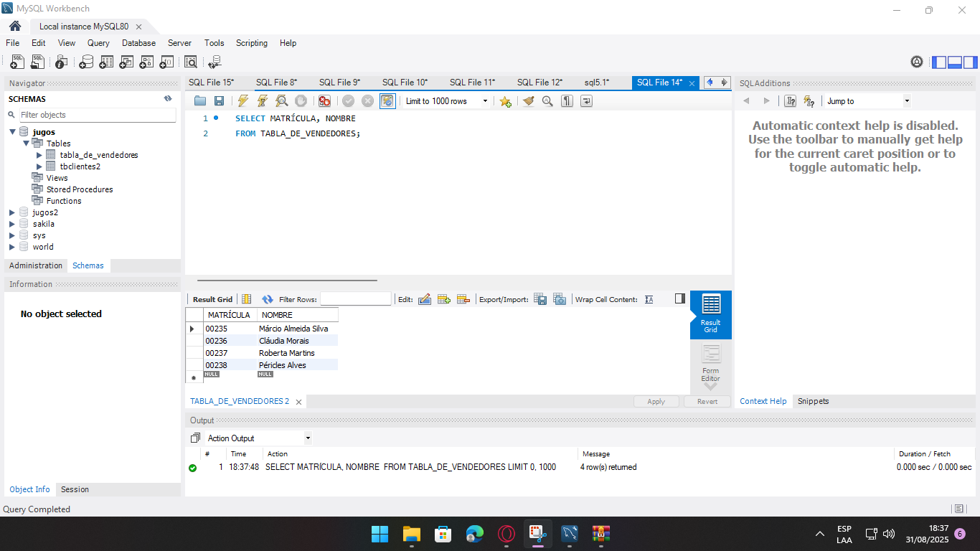Refresh the schemas list
Viewport: 980px width, 551px height.
[168, 99]
